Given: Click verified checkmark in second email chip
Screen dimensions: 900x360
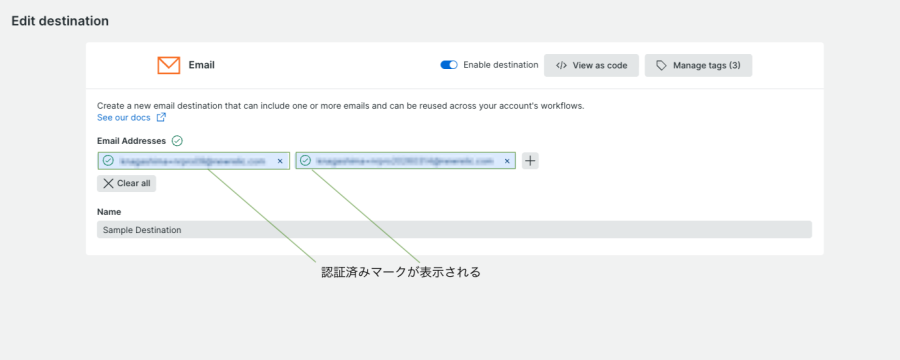Looking at the screenshot, I should point(305,161).
